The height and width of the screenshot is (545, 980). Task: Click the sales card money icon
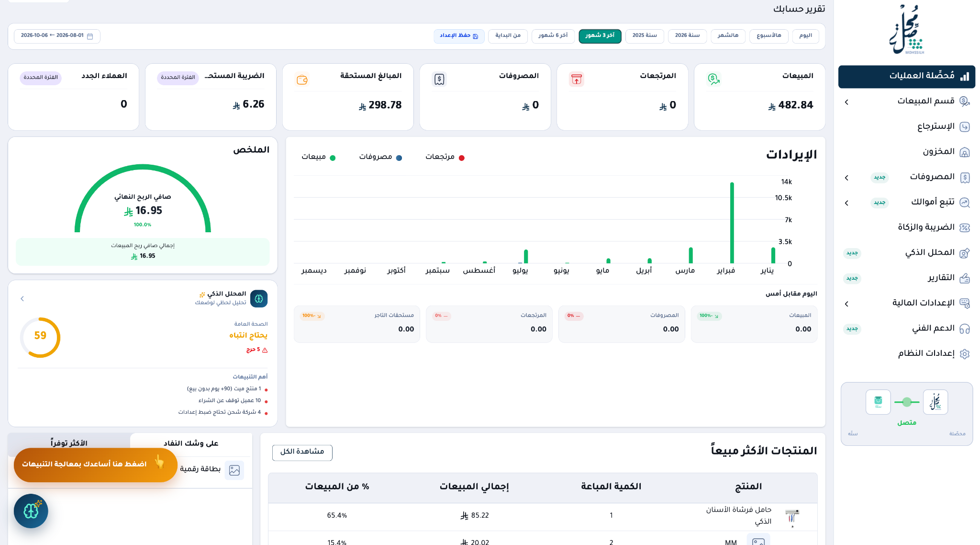[x=713, y=79]
